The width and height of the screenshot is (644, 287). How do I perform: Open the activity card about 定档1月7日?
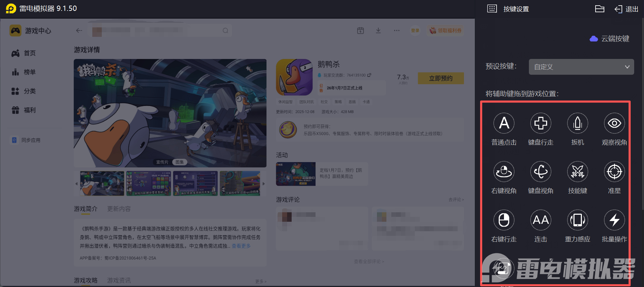322,174
